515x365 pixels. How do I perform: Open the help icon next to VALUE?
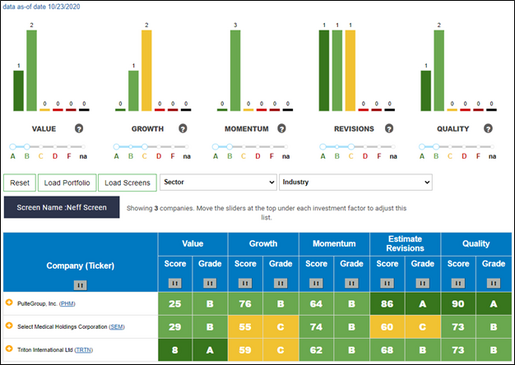coord(79,128)
